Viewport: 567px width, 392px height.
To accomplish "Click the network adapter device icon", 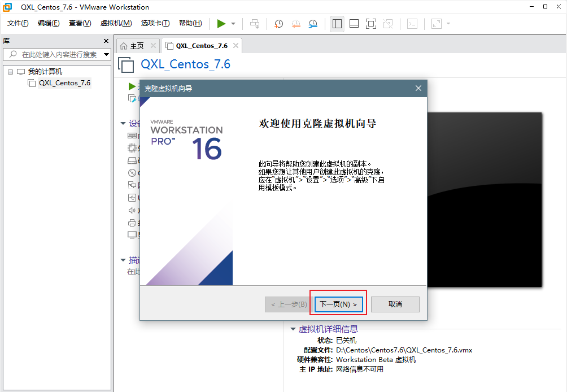I will click(132, 185).
